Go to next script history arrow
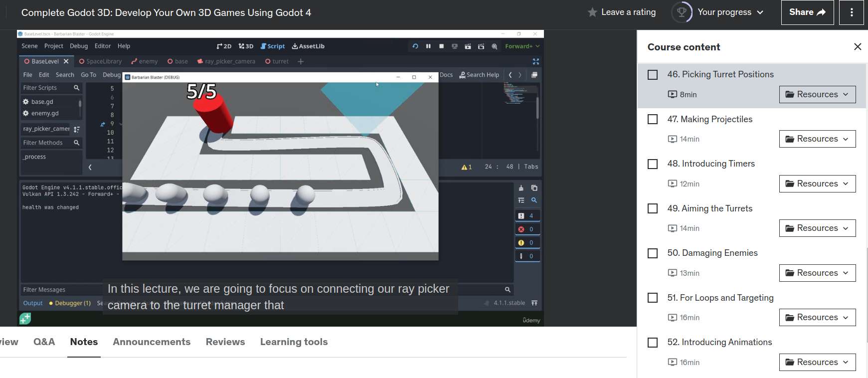 [520, 75]
